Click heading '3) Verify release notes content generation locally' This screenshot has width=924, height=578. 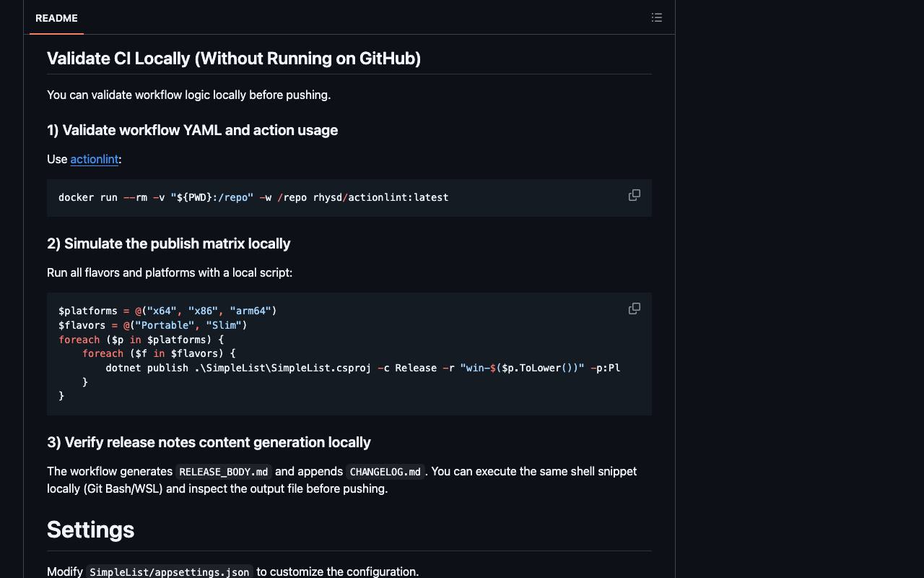[209, 442]
